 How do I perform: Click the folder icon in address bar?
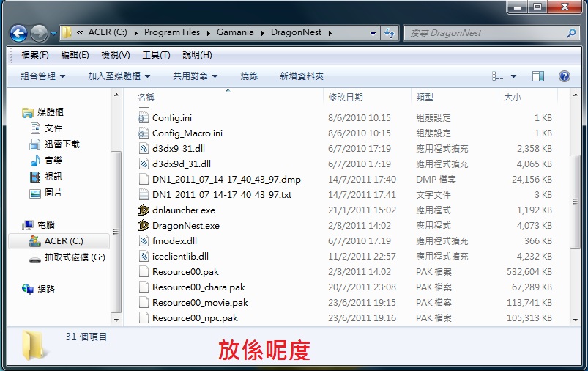[67, 33]
